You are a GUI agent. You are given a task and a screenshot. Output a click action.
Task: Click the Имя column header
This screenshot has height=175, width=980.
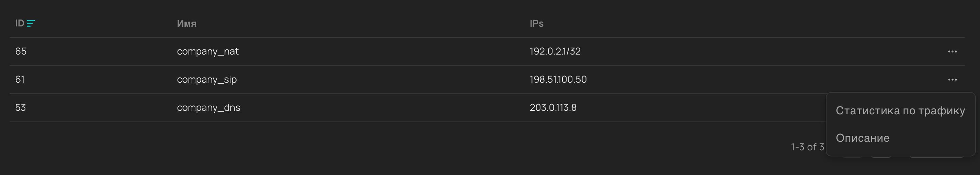(x=186, y=24)
